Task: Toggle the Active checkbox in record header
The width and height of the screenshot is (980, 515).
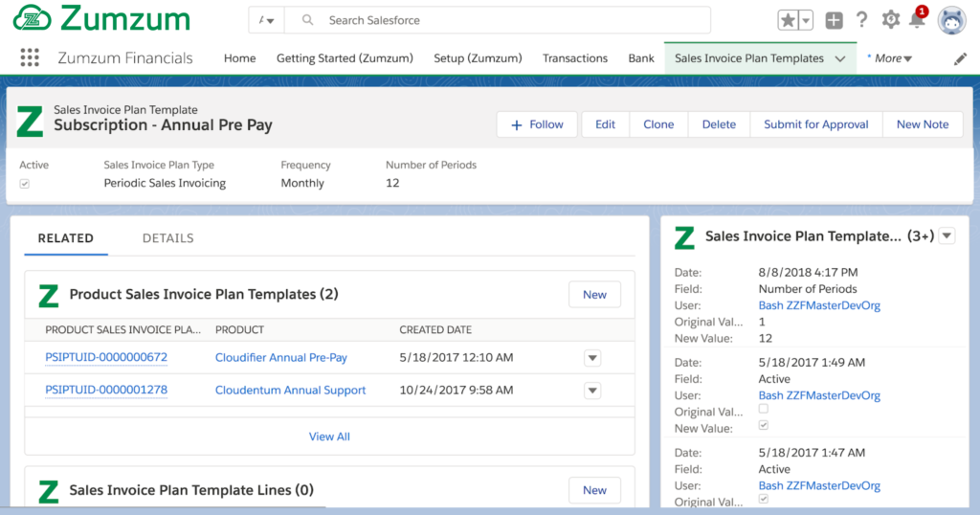Action: [x=24, y=184]
